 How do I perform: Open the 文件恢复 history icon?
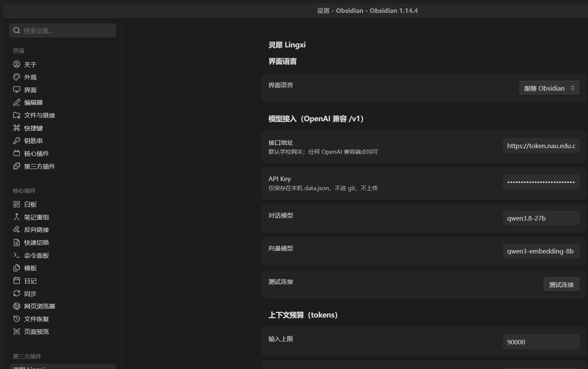coord(17,319)
